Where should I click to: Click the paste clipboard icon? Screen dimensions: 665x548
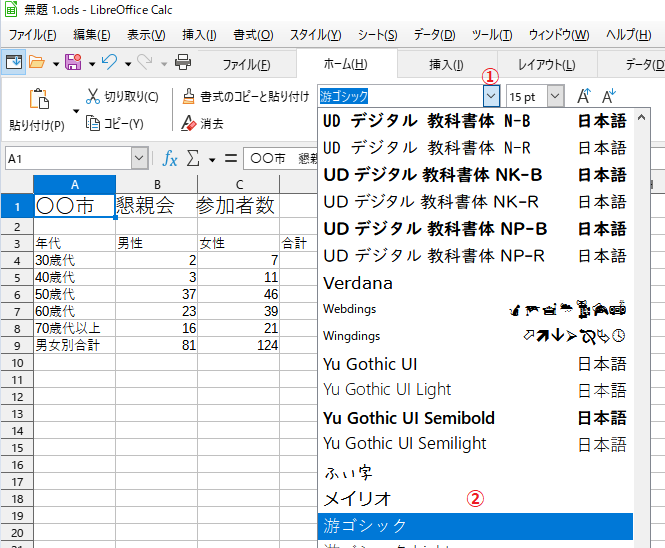pyautogui.click(x=39, y=99)
